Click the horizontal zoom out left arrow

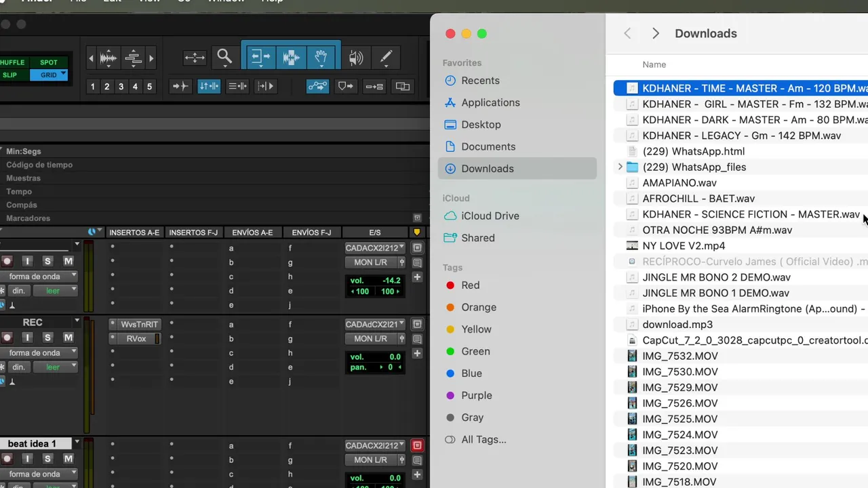tap(92, 59)
